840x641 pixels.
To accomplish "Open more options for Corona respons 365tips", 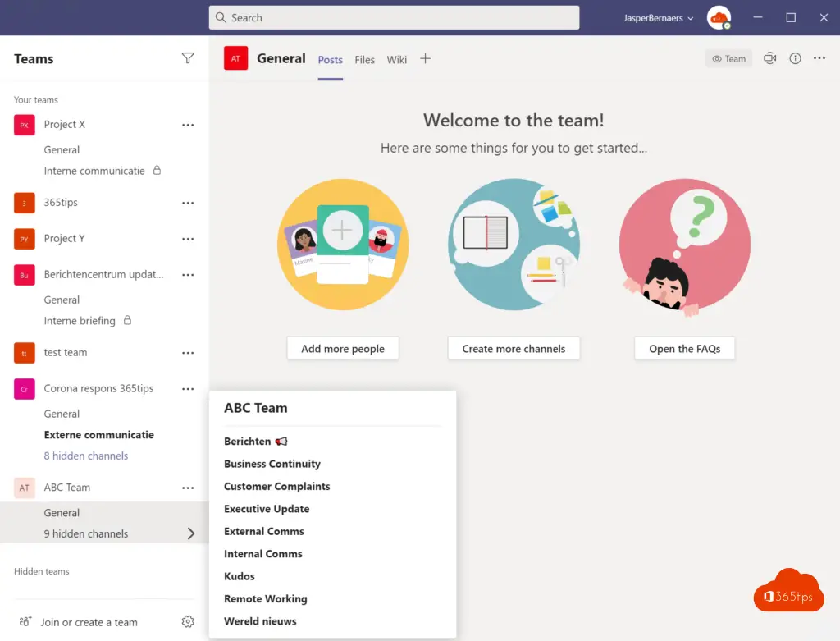I will pyautogui.click(x=188, y=389).
